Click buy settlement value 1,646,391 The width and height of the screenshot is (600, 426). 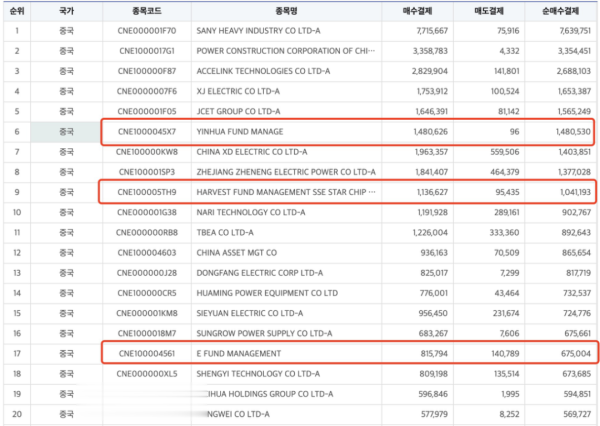432,111
